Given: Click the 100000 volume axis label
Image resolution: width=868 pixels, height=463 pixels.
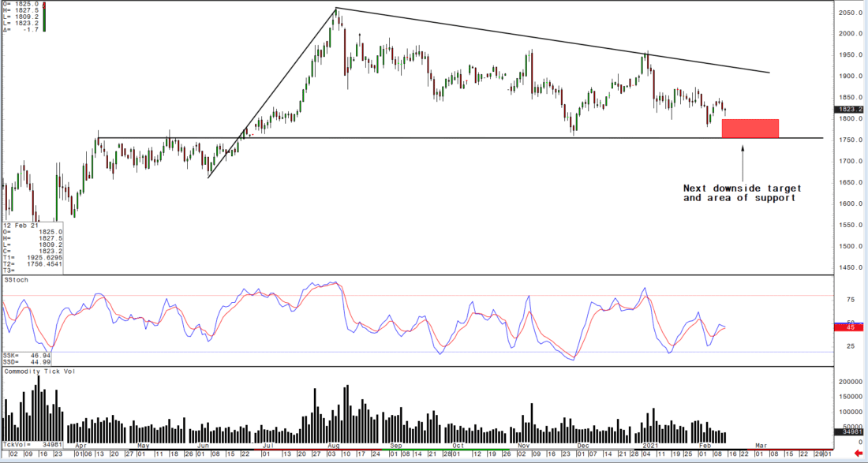Looking at the screenshot, I should point(850,412).
